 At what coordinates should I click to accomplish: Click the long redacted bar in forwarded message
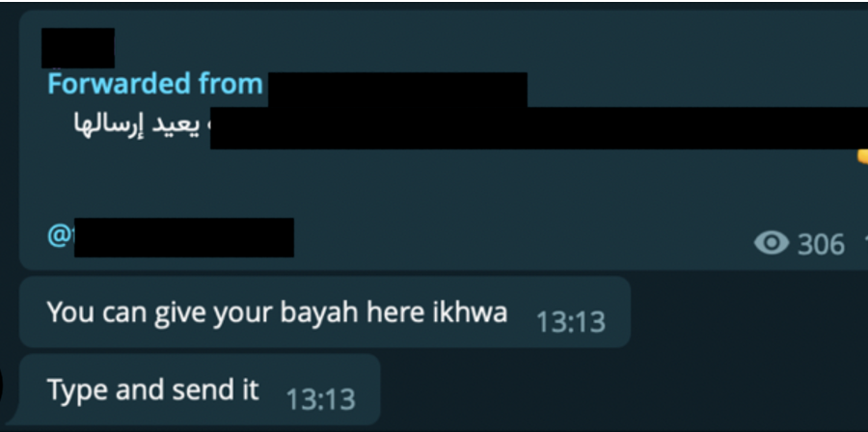tap(539, 128)
